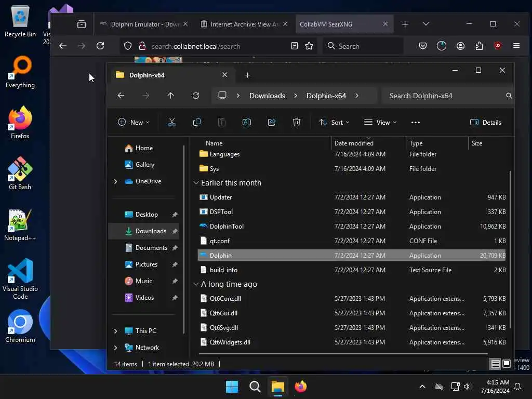
Task: Sort by the Date modified column header
Action: point(354,143)
